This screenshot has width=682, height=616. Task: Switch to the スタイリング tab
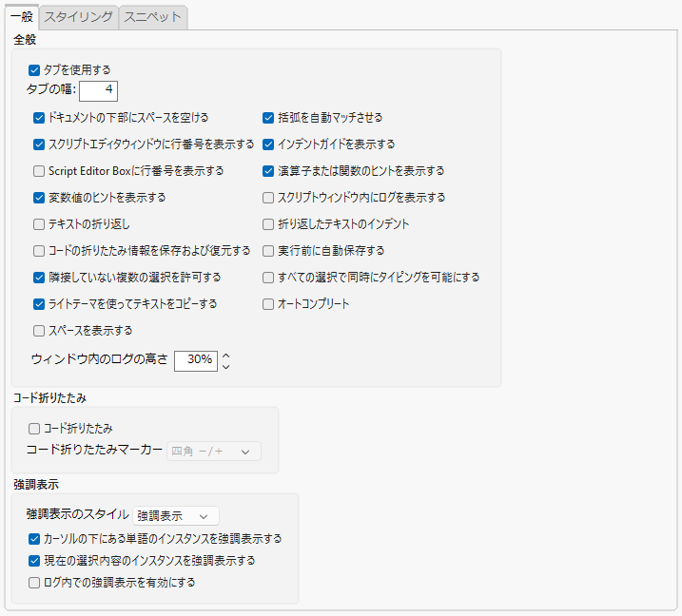(x=79, y=17)
